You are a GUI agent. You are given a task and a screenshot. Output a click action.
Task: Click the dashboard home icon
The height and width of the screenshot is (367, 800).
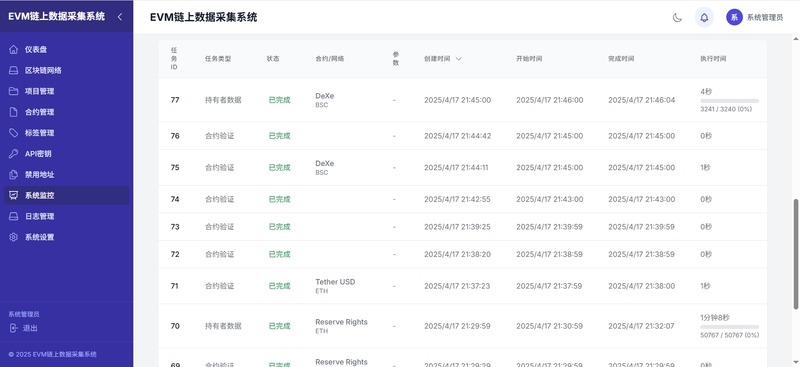pos(14,50)
